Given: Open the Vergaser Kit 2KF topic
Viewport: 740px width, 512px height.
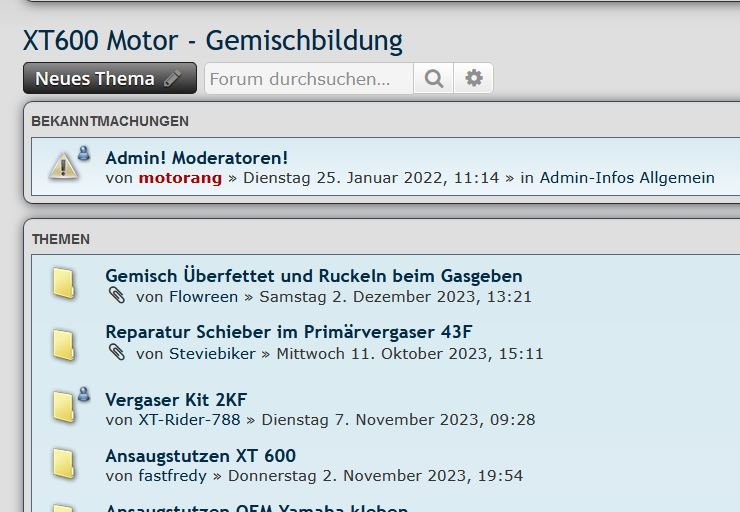Looking at the screenshot, I should [176, 399].
